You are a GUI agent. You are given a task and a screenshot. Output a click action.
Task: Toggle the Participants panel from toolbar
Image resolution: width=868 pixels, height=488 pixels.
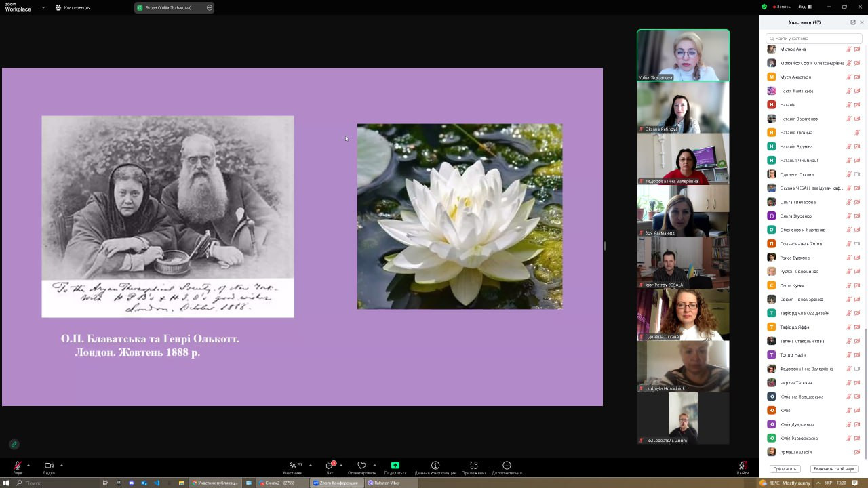(293, 466)
